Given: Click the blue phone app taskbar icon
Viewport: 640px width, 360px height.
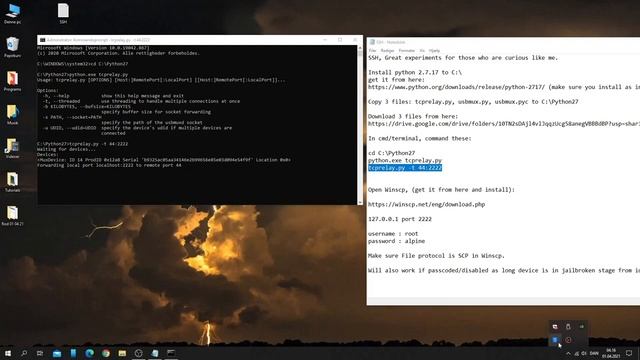Looking at the screenshot, I should tap(73, 353).
